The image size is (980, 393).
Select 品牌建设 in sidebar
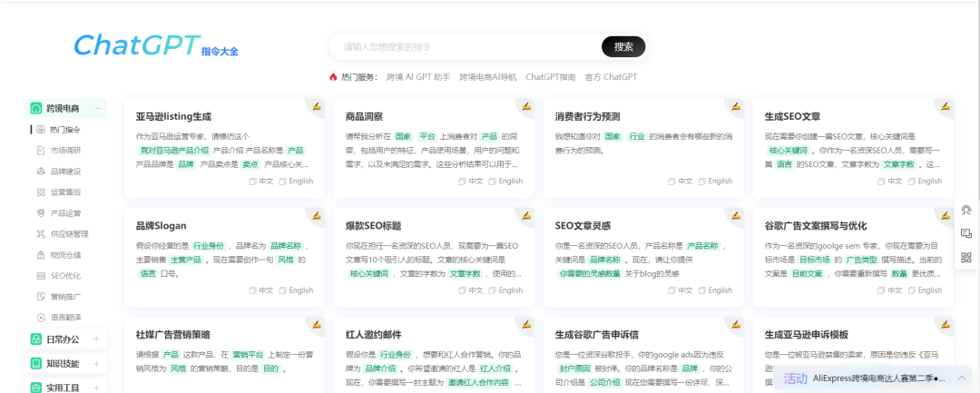[x=65, y=172]
